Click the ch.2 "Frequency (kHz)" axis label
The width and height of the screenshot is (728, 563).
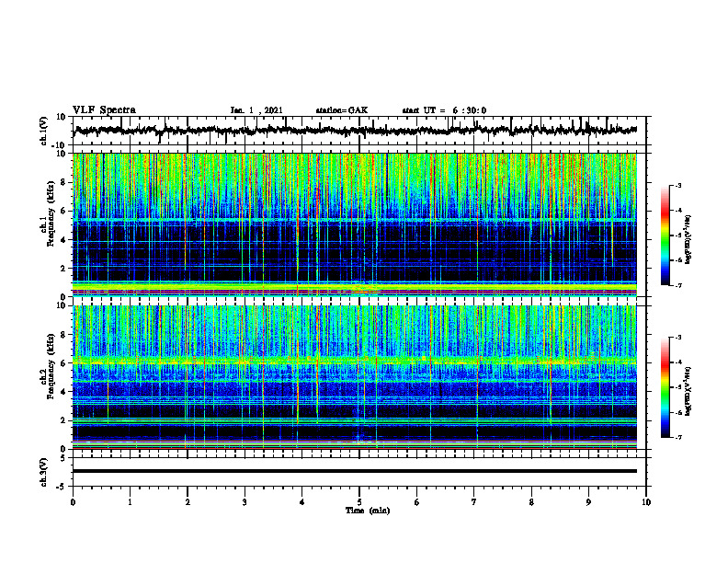click(50, 366)
